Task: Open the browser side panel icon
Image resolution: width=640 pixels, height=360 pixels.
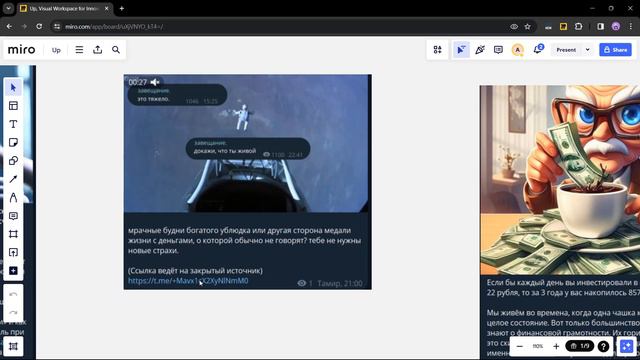Action: pyautogui.click(x=600, y=27)
